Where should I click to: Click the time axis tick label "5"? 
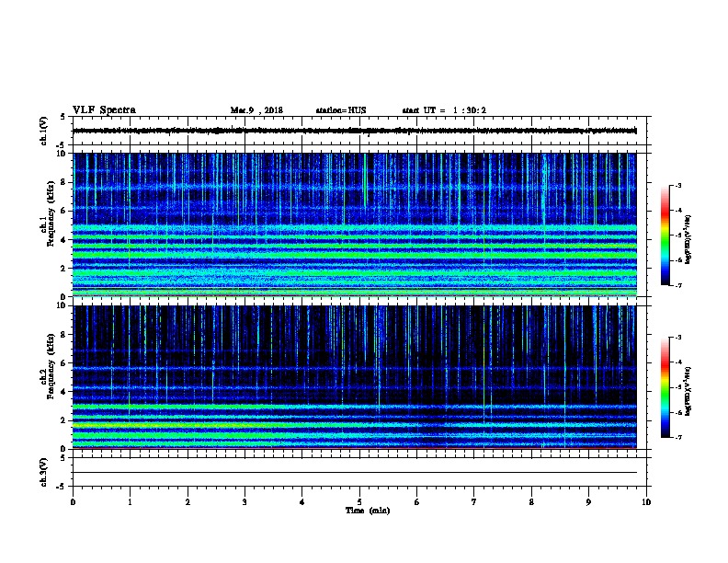pyautogui.click(x=359, y=502)
